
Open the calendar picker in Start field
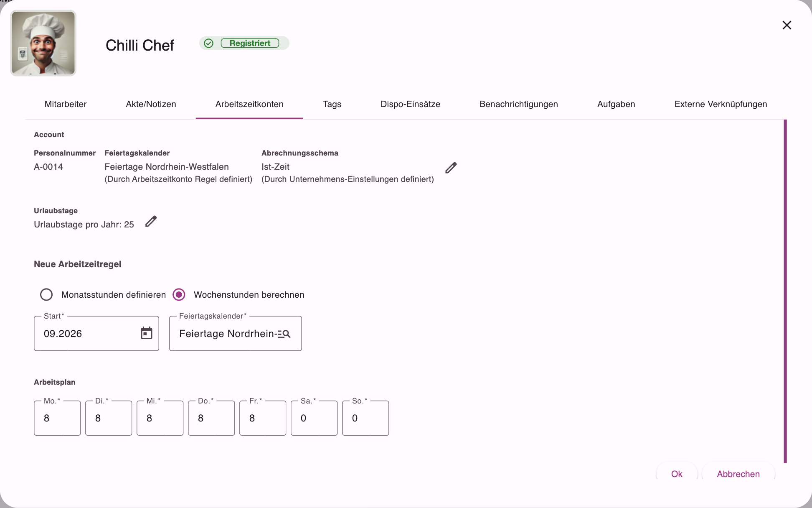pos(147,333)
